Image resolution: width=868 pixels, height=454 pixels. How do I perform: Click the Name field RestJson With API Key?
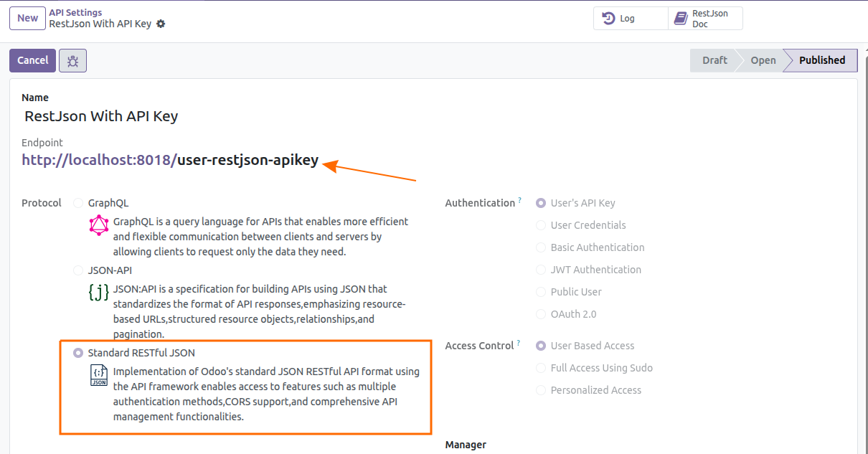101,116
